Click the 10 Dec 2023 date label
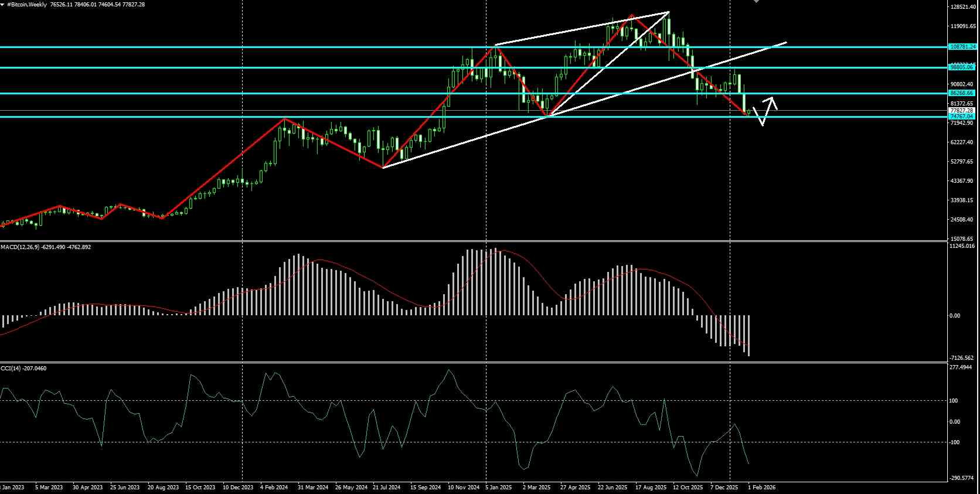This screenshot has height=494, width=980. pyautogui.click(x=239, y=488)
